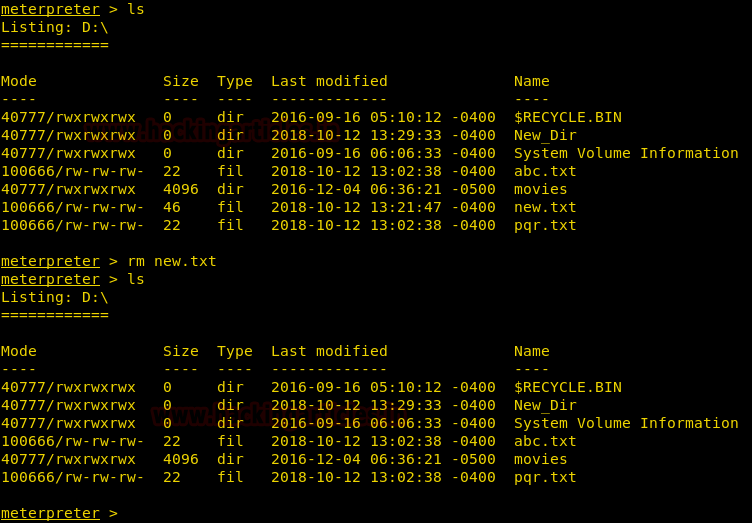Select $RECYCLE.BIN in the listing after rm
Screen dimensions: 752x523
(x=568, y=387)
